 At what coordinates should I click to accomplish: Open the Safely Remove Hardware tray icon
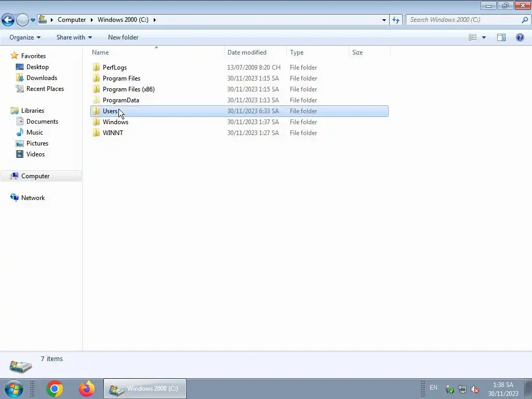point(449,389)
